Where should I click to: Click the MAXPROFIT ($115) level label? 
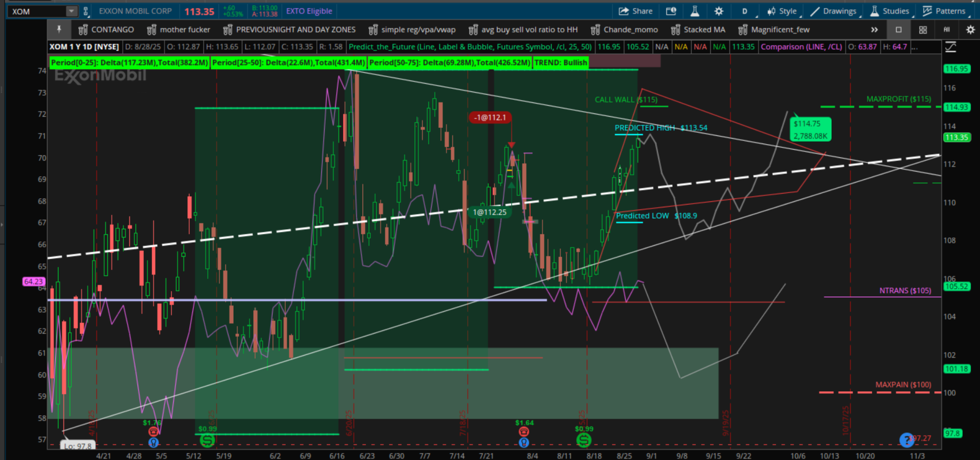tap(899, 99)
